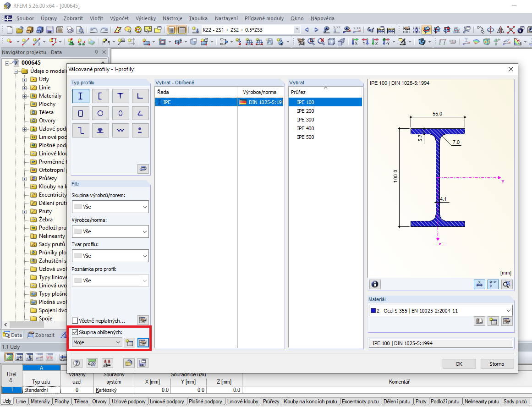Select the corrugated sheet profile type
This screenshot has height=407, width=532.
(121, 130)
